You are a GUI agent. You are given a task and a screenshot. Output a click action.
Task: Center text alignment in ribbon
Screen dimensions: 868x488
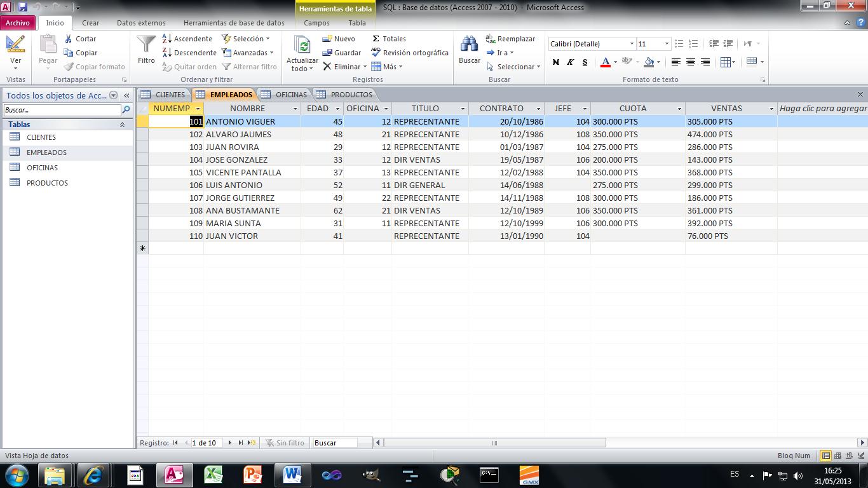(691, 62)
